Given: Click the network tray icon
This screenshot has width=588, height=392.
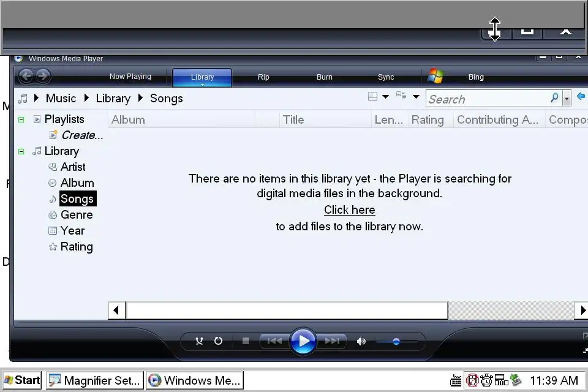Looking at the screenshot, I should 502,380.
